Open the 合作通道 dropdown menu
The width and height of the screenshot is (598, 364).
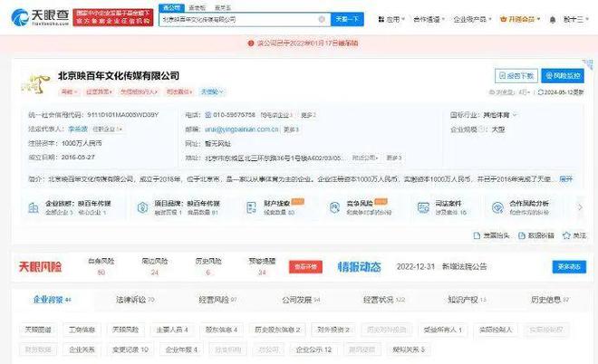click(x=429, y=19)
